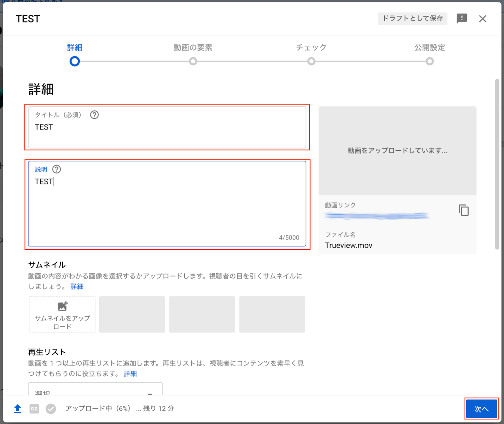This screenshot has height=424, width=504.
Task: Copy the video link with copy icon
Action: point(463,210)
